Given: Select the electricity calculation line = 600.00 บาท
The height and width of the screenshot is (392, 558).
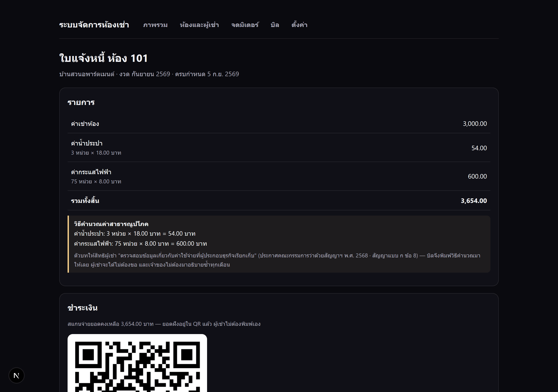Looking at the screenshot, I should (x=140, y=244).
